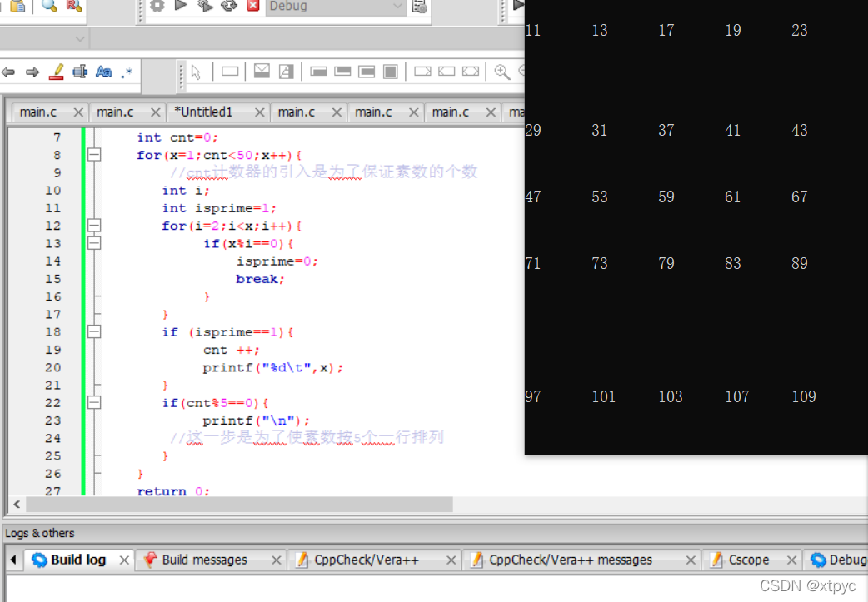Jump forward with the right arrow icon
This screenshot has height=602, width=868.
pos(32,72)
